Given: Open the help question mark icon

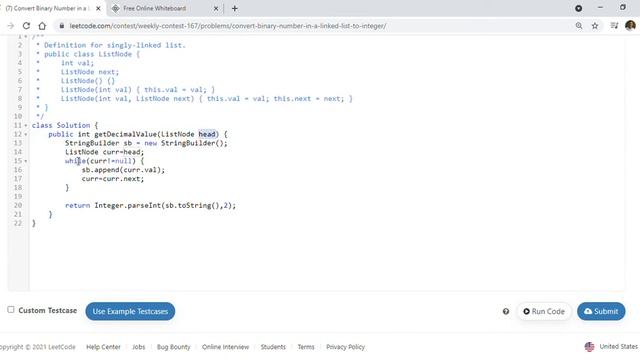Looking at the screenshot, I should (506, 311).
